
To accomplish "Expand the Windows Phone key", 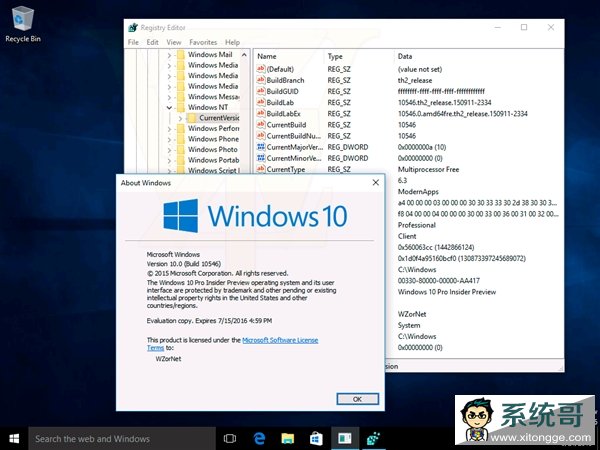I will click(x=169, y=140).
